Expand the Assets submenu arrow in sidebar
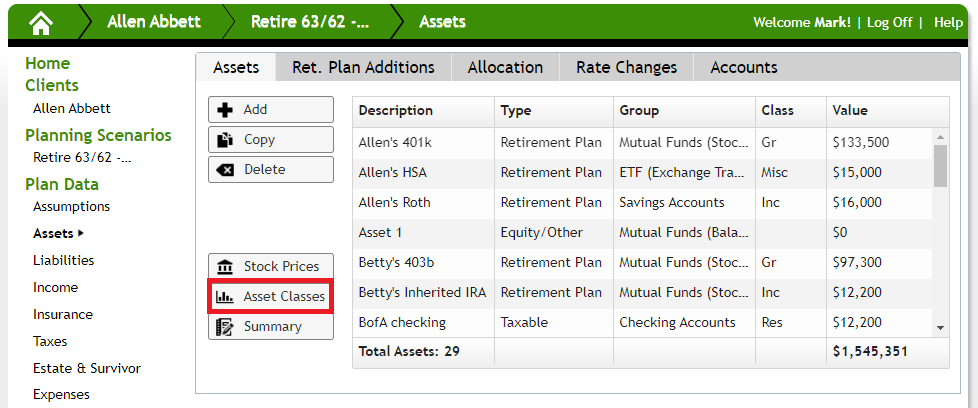 pyautogui.click(x=80, y=234)
